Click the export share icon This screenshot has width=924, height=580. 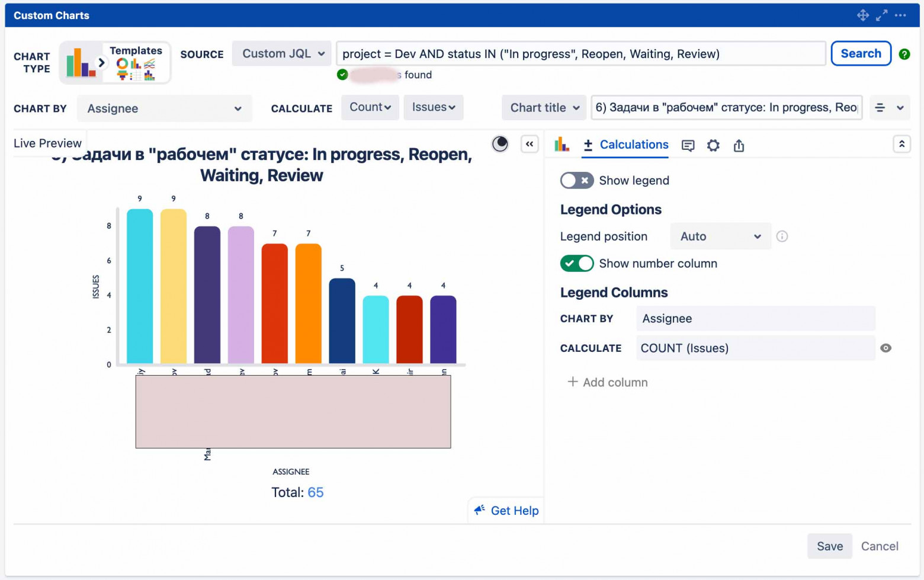pos(739,145)
